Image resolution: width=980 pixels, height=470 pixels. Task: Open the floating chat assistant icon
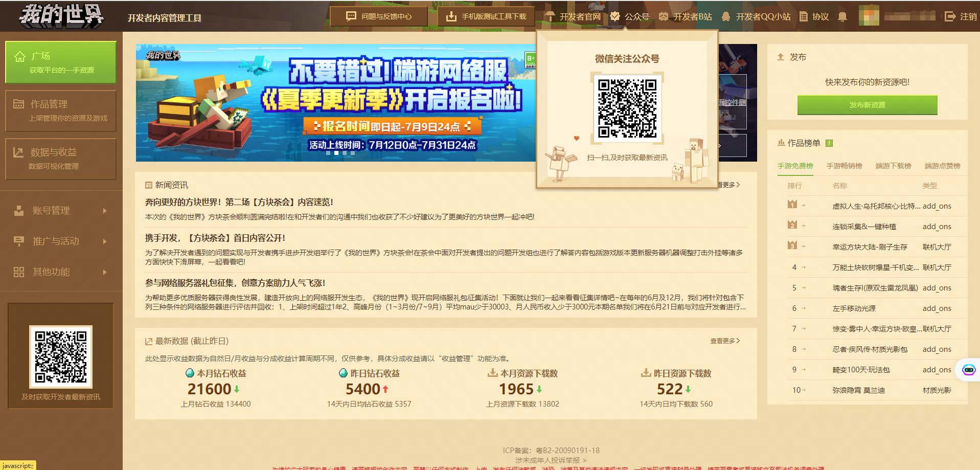(969, 370)
